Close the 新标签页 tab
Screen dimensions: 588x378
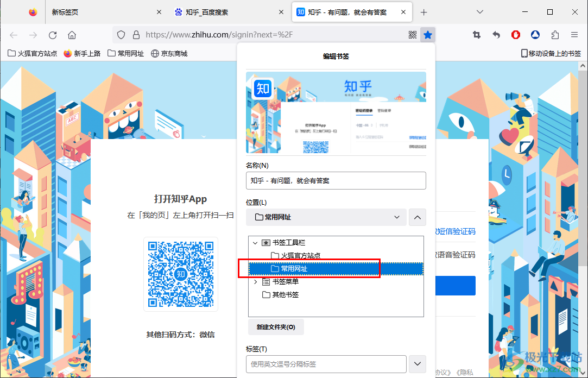(x=159, y=12)
